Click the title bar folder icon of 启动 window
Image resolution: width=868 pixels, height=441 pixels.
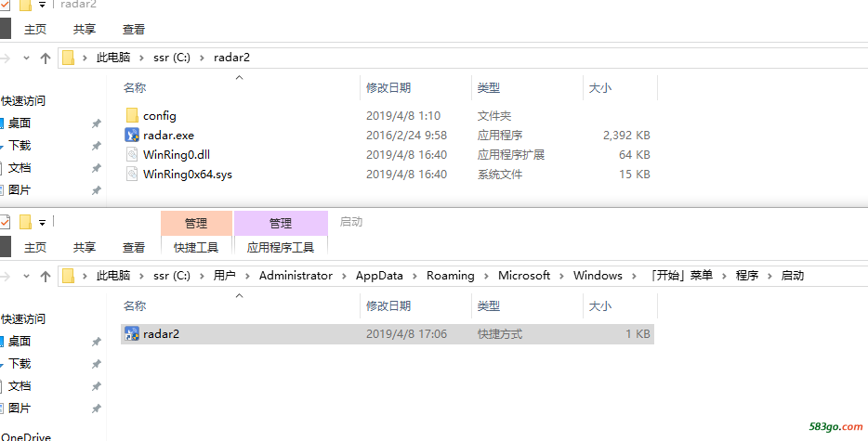tap(25, 222)
